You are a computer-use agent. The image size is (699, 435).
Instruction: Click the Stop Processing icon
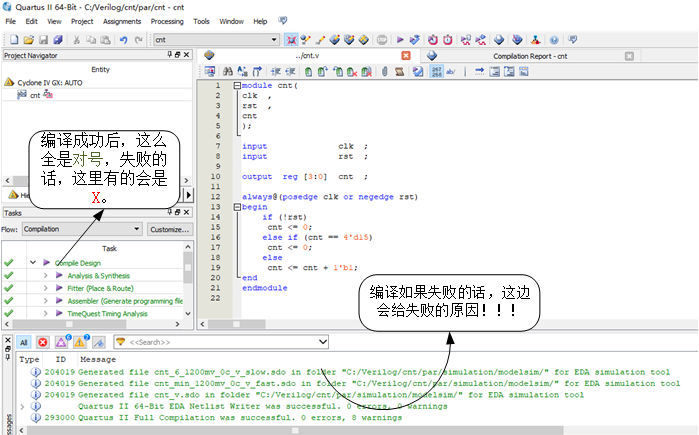pyautogui.click(x=382, y=40)
